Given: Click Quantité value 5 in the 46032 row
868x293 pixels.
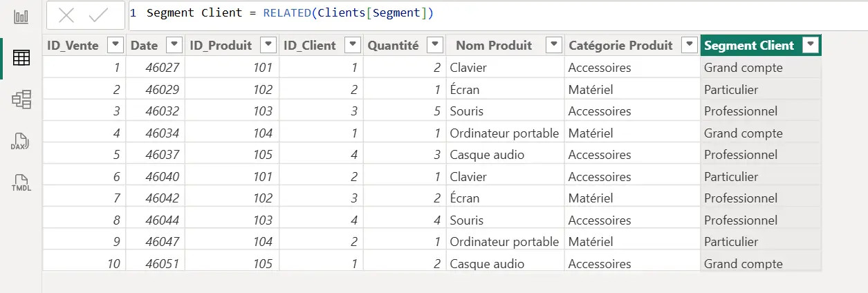Looking at the screenshot, I should [x=437, y=111].
